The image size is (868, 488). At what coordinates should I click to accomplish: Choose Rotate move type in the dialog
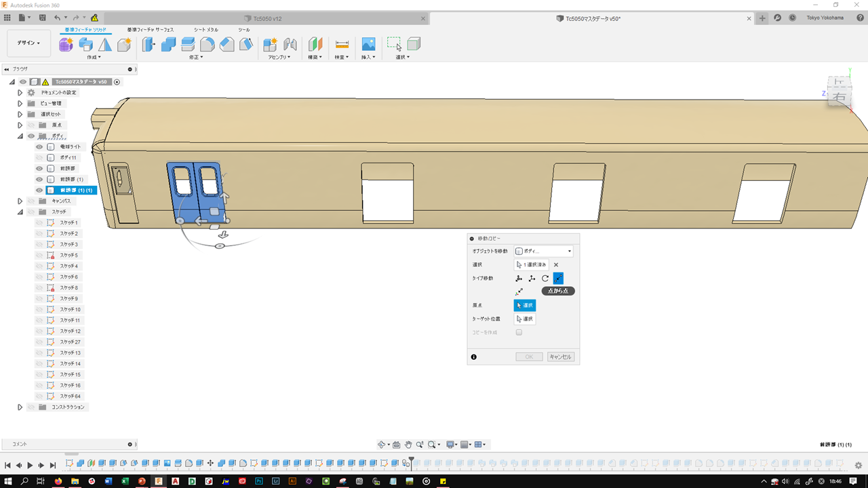click(545, 278)
